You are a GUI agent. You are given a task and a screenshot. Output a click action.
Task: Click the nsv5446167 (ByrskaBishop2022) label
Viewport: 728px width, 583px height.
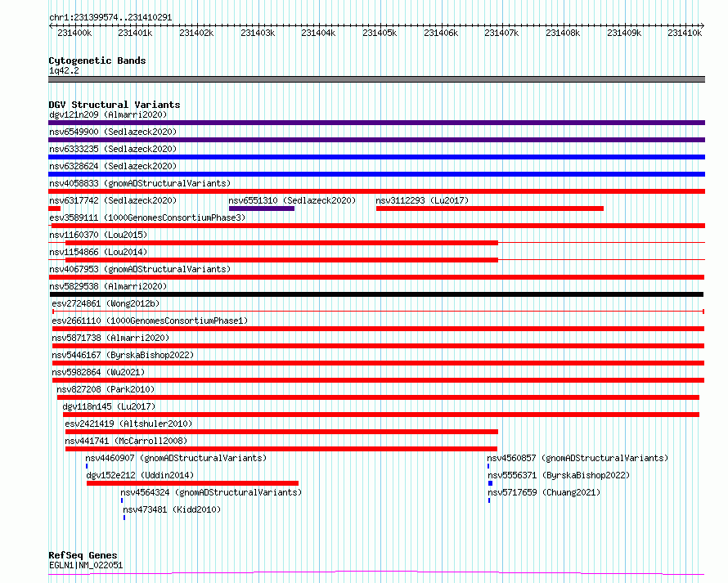pos(123,355)
